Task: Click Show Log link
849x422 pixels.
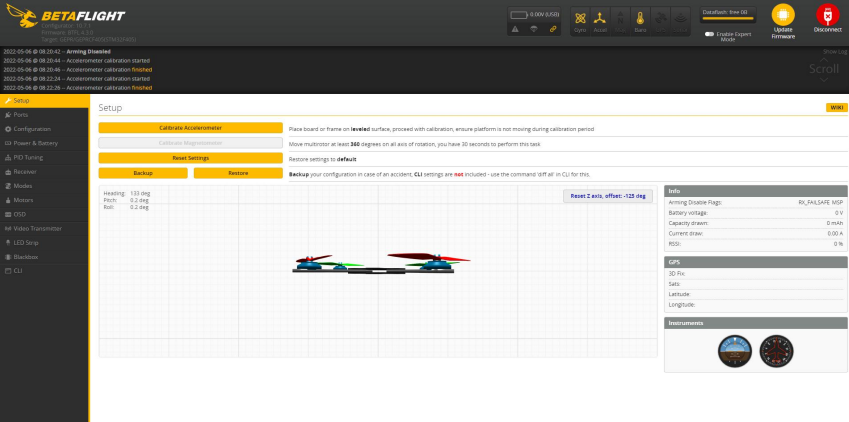Action: (834, 52)
